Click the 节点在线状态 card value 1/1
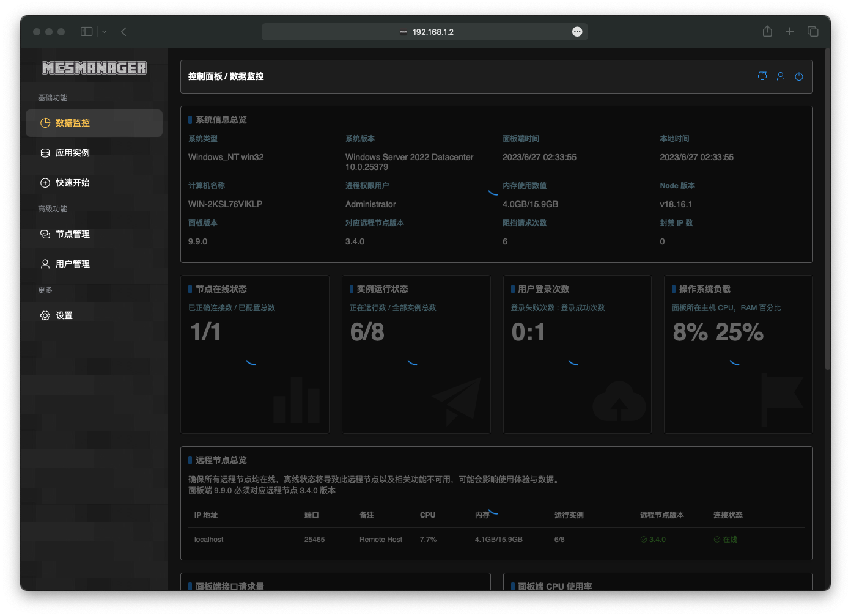The width and height of the screenshot is (851, 616). click(x=205, y=332)
